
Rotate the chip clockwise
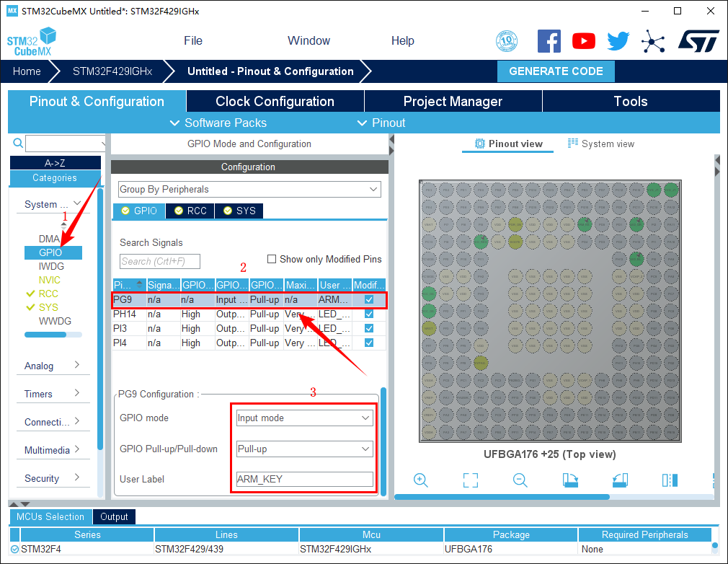point(570,480)
